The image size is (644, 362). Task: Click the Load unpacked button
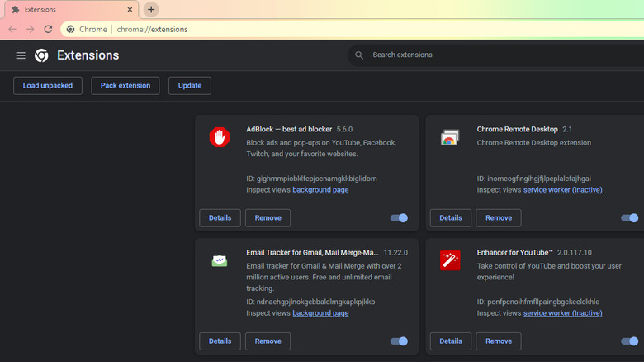48,85
